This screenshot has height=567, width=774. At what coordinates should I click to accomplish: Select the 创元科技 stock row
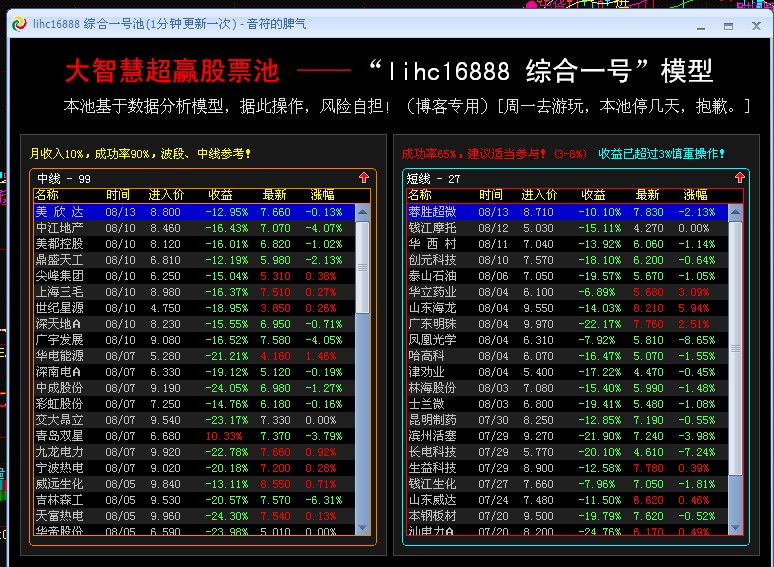click(x=568, y=260)
